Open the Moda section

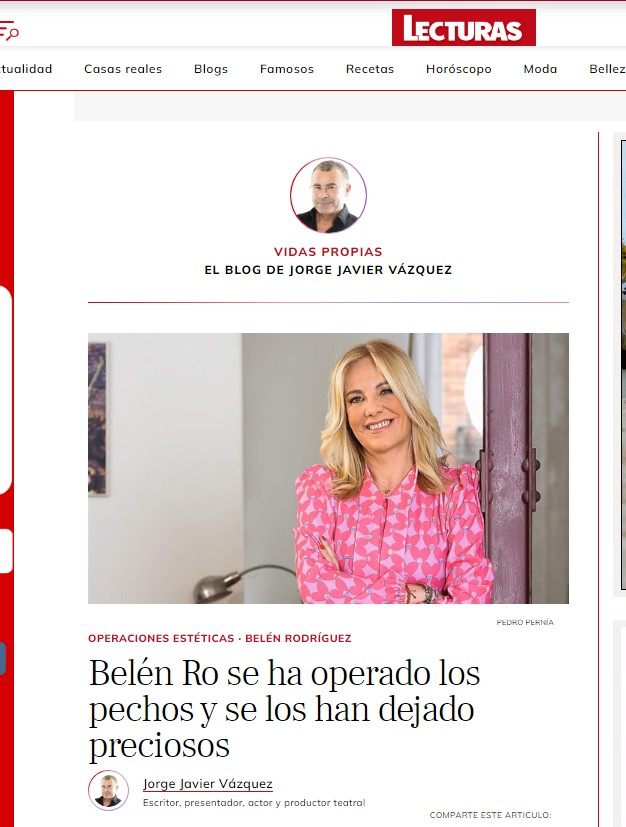(x=540, y=69)
